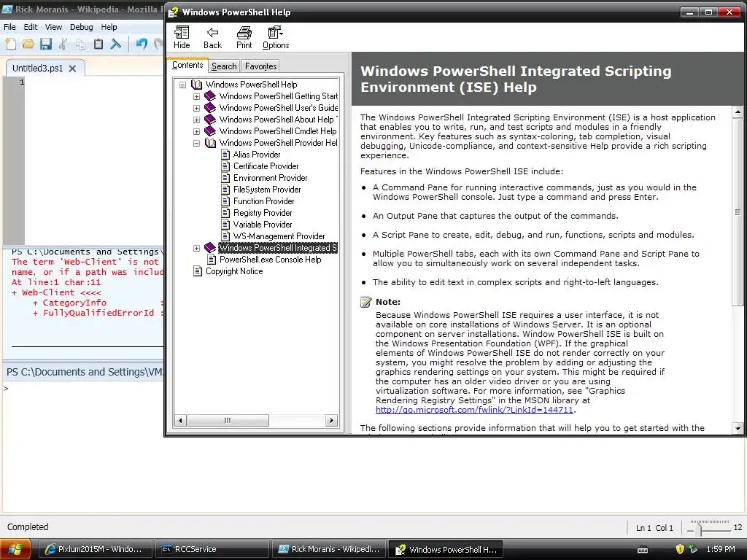
Task: Click the Help content scroll down arrow
Action: point(738,428)
